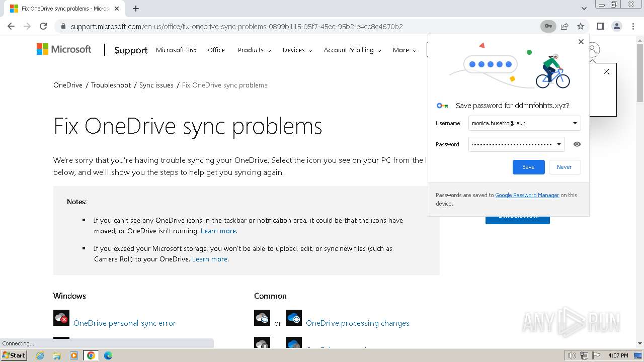Screen dimensions: 644x362
Task: Open a new browser tab
Action: pyautogui.click(x=136, y=9)
